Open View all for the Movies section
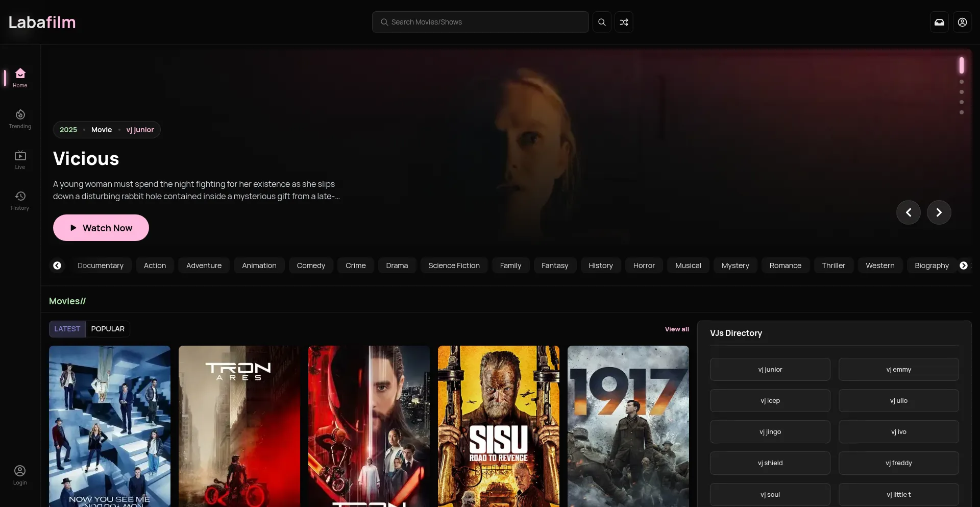The height and width of the screenshot is (507, 980). pyautogui.click(x=676, y=329)
